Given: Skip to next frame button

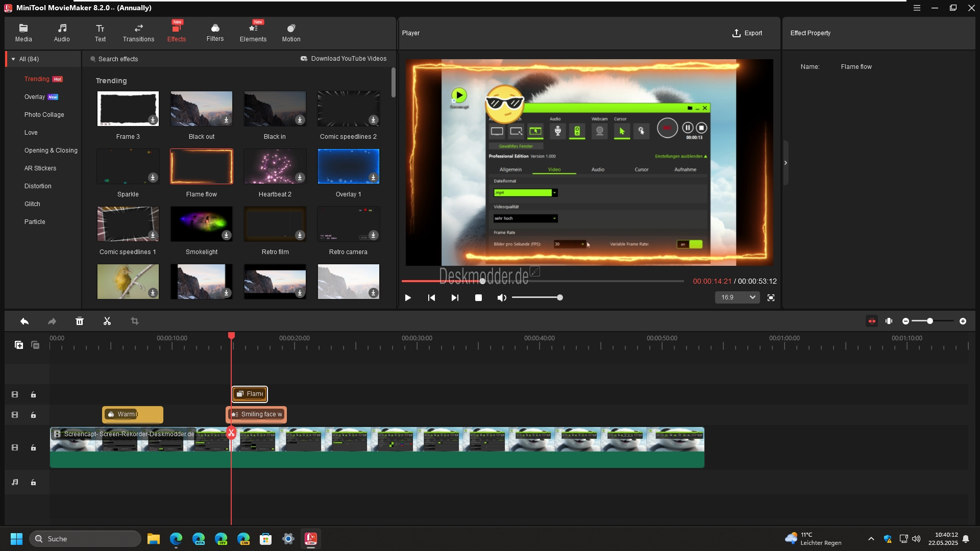Looking at the screenshot, I should pos(455,298).
